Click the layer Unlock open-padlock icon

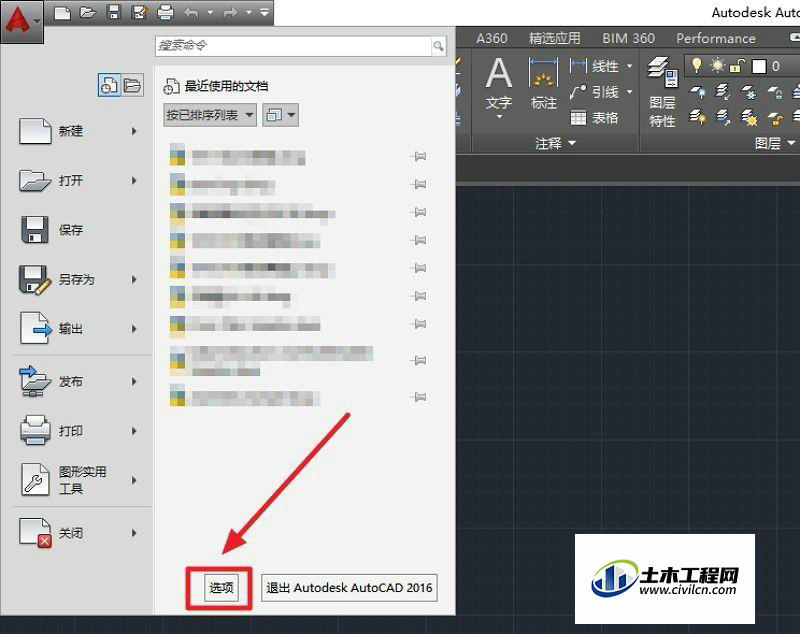(x=775, y=119)
